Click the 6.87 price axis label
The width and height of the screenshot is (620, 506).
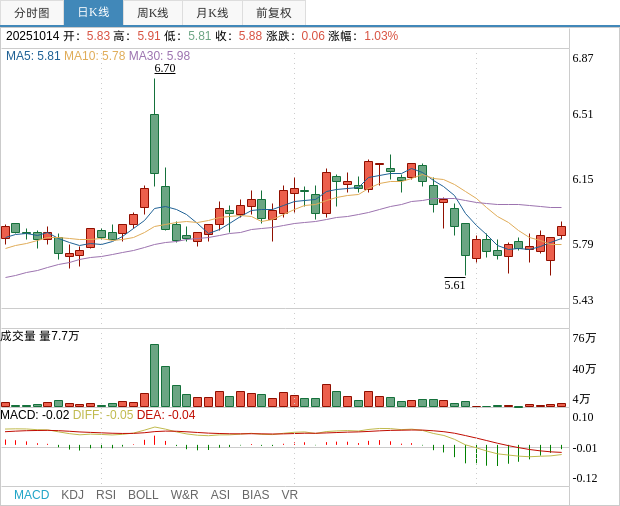coord(583,58)
